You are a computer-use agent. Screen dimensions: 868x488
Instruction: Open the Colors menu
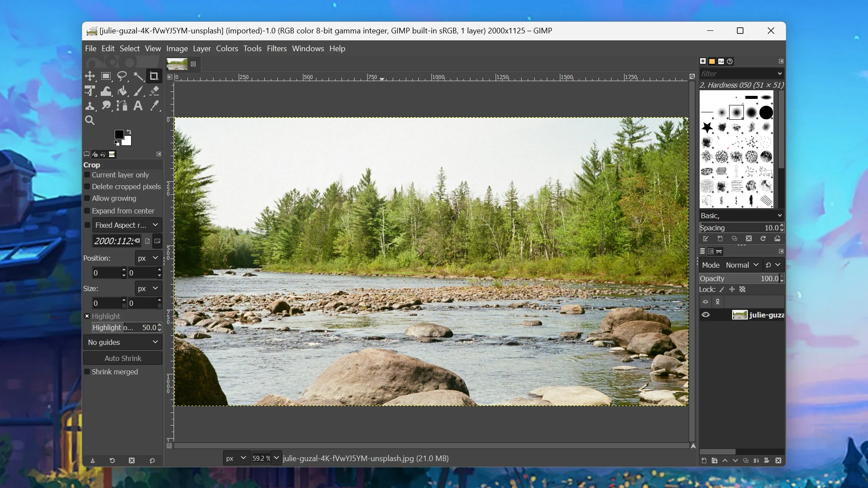pyautogui.click(x=227, y=48)
